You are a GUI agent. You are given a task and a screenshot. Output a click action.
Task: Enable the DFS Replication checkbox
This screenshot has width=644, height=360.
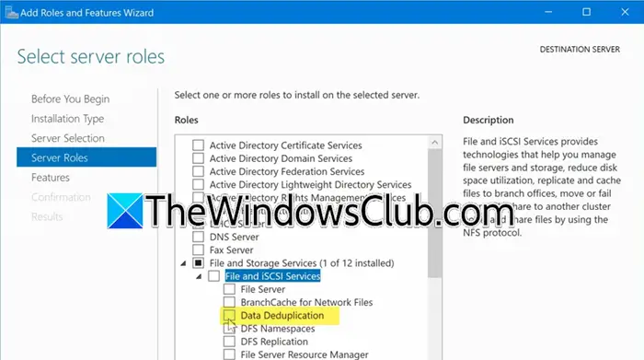tap(229, 342)
